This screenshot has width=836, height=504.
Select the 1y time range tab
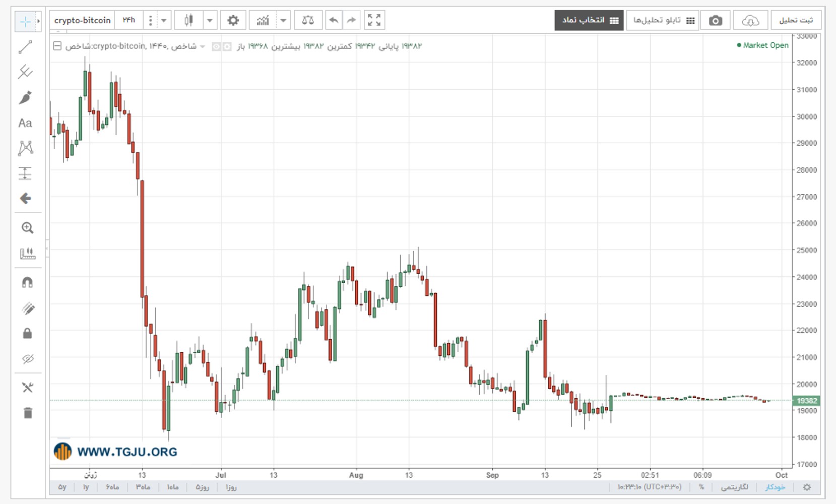pos(86,487)
